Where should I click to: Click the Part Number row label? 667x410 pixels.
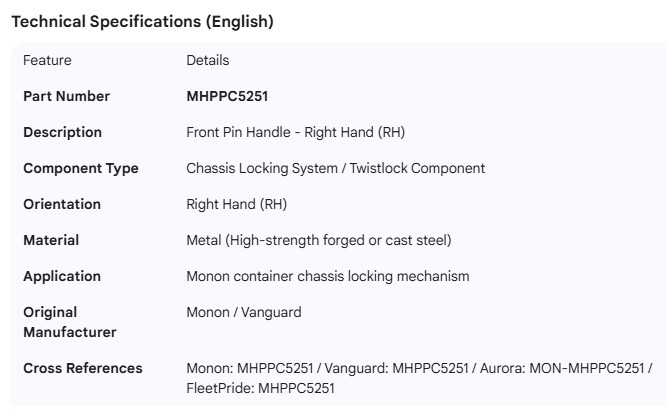point(66,96)
